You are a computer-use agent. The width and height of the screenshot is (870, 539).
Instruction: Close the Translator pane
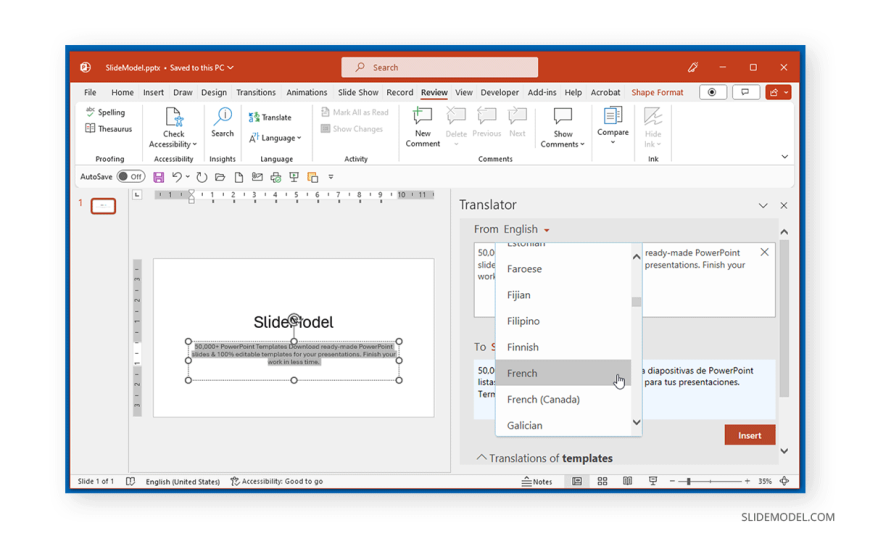[784, 205]
